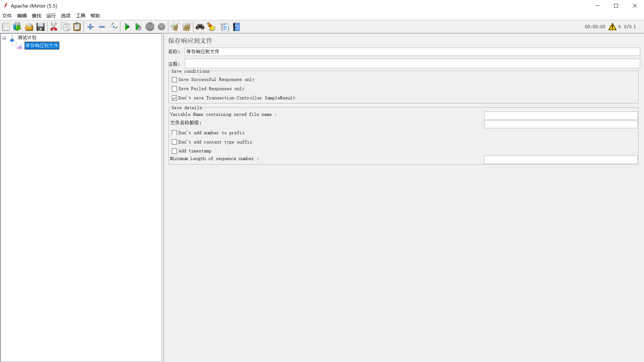Click the Cut scissors icon
The height and width of the screenshot is (362, 644).
[54, 27]
